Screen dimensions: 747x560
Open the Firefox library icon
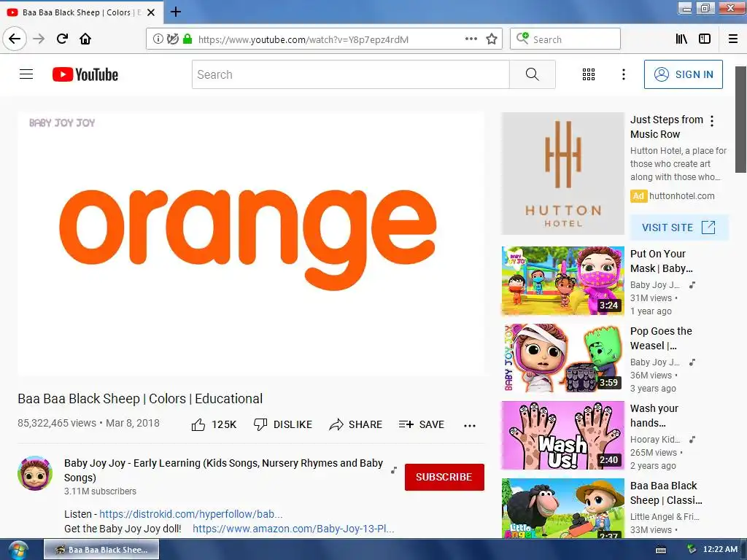[682, 39]
